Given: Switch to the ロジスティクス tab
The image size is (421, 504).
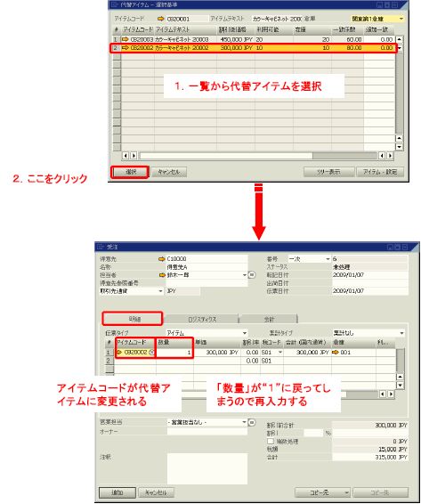Looking at the screenshot, I should (x=202, y=319).
